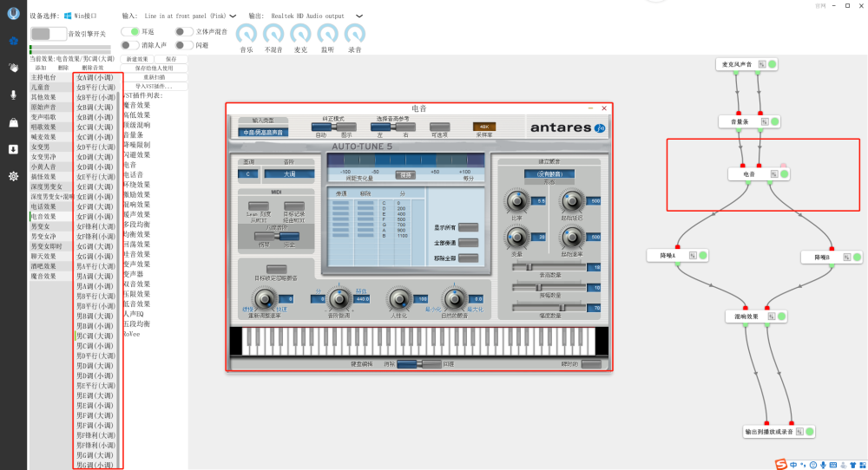
Task: Click the 保存 button
Action: coord(171,59)
